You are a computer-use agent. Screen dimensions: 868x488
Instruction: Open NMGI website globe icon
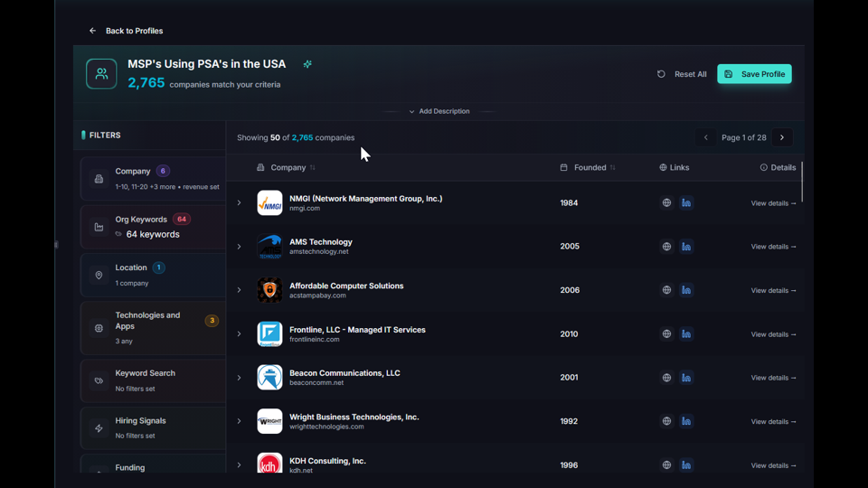tap(666, 203)
